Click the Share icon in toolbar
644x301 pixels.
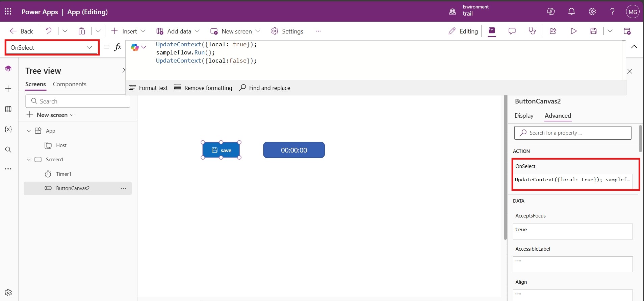pos(553,31)
